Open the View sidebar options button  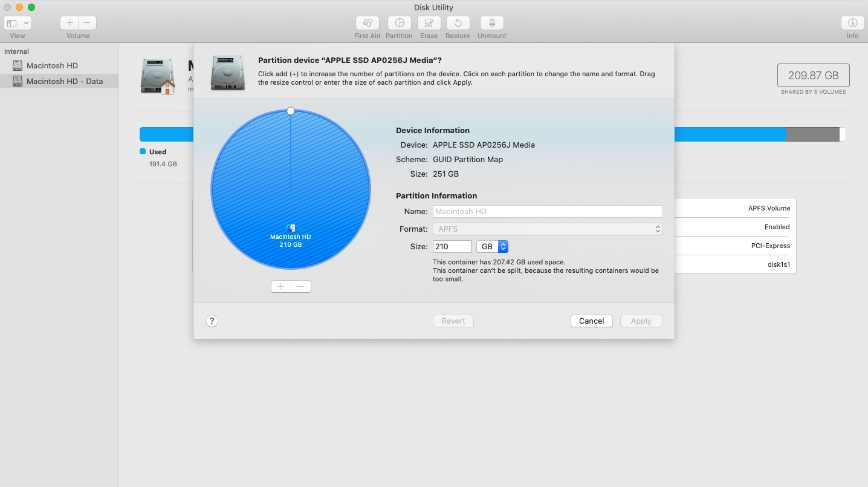[x=18, y=23]
